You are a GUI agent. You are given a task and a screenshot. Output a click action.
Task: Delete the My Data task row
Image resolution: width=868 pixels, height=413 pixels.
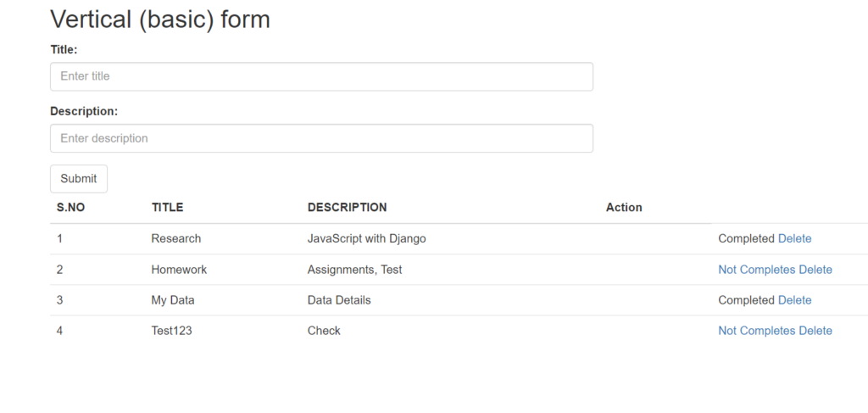click(794, 300)
